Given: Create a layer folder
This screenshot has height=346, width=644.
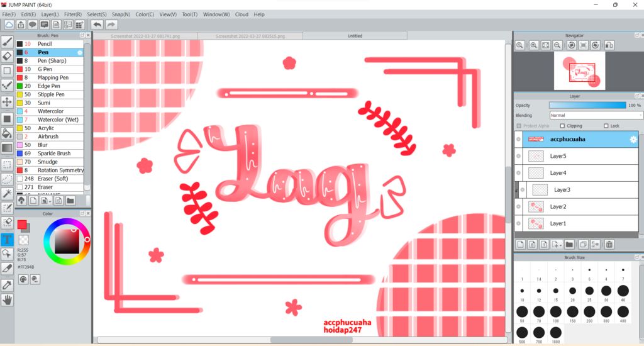Looking at the screenshot, I should [x=569, y=245].
